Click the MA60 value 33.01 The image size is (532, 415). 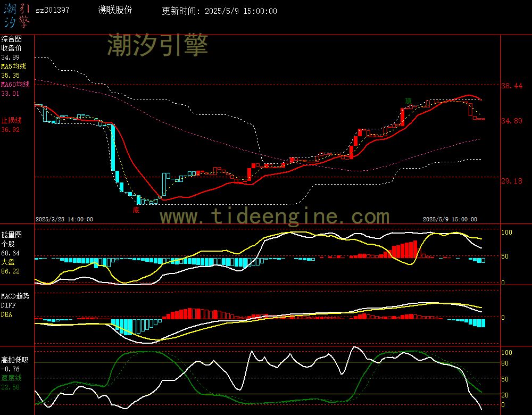tap(11, 93)
